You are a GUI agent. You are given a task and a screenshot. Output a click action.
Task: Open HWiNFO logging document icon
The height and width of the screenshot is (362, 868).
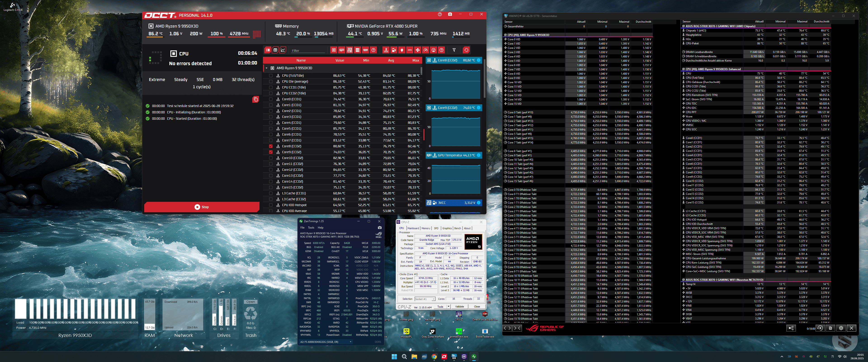pyautogui.click(x=831, y=328)
